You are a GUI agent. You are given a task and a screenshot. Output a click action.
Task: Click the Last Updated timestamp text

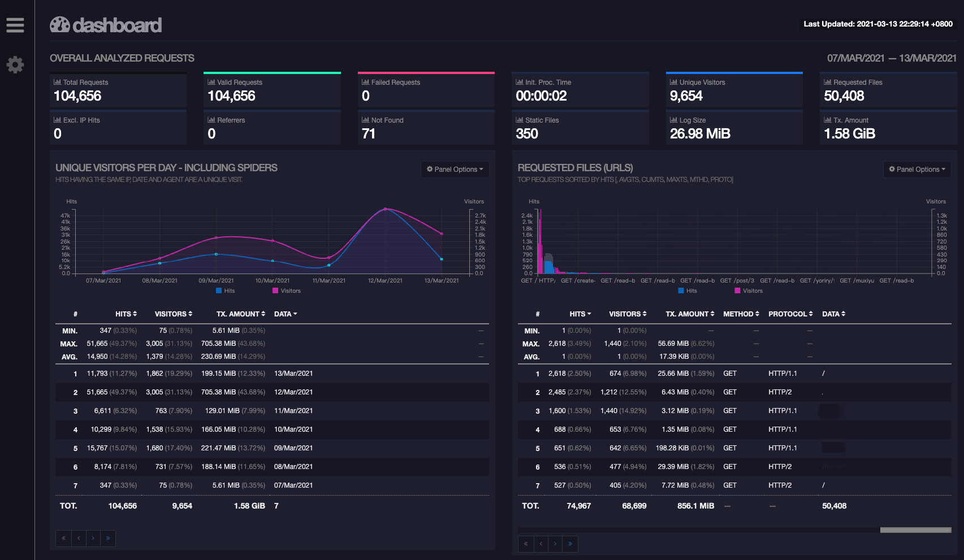878,24
